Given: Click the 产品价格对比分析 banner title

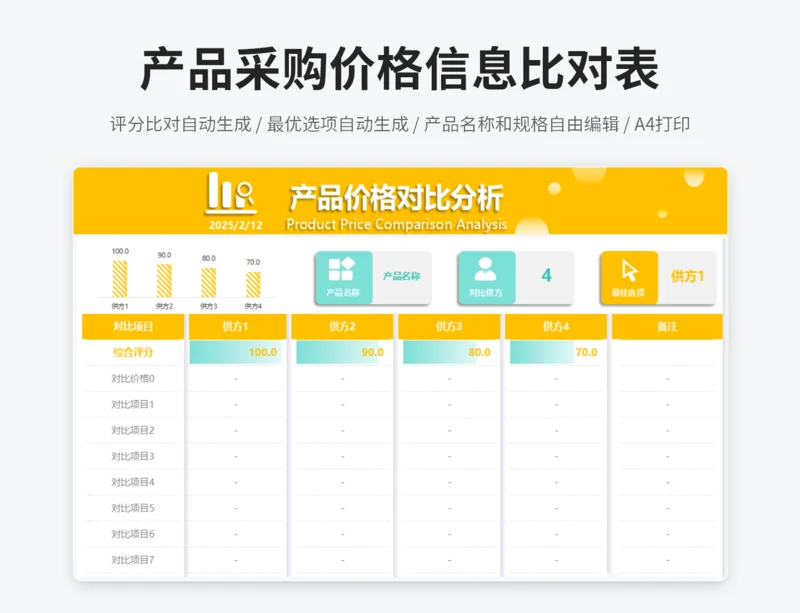Looking at the screenshot, I should coord(396,198).
